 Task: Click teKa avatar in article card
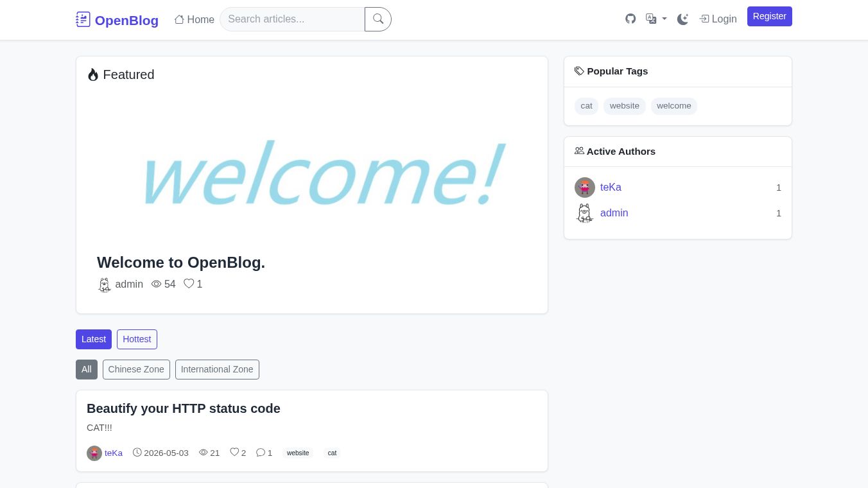click(94, 453)
